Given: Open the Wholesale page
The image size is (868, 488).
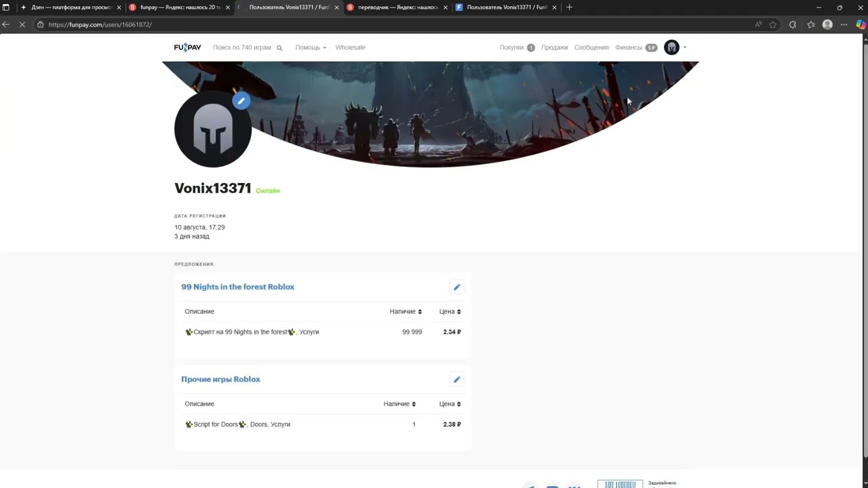Looking at the screenshot, I should [350, 47].
